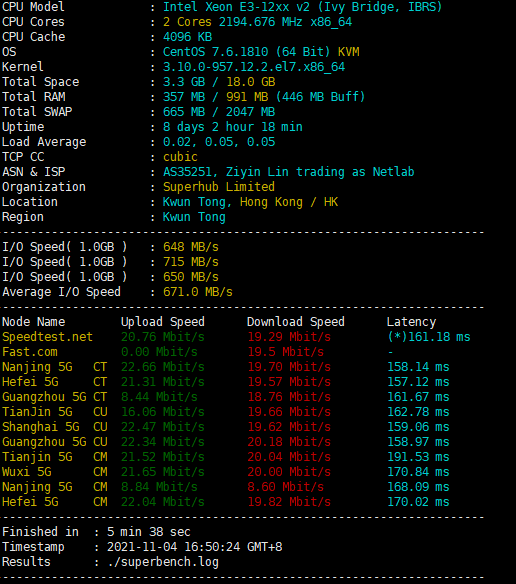Click the Average I/O Speed value
The height and width of the screenshot is (584, 516).
[x=197, y=292]
